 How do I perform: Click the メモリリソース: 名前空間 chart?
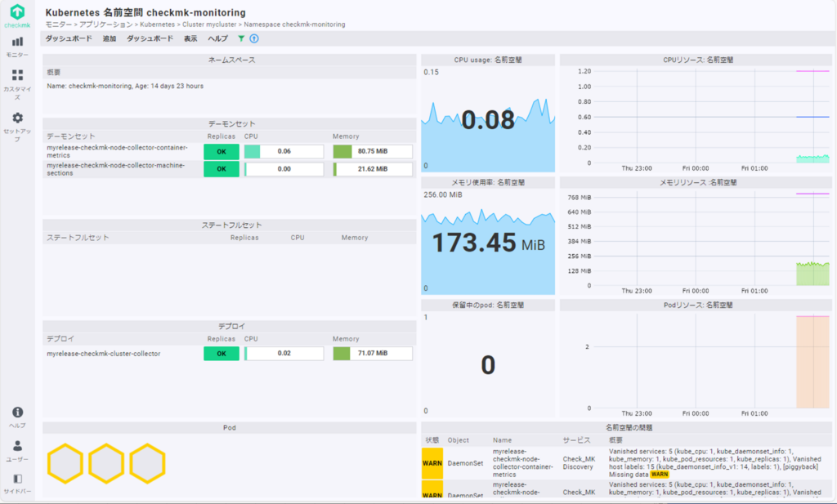(697, 242)
